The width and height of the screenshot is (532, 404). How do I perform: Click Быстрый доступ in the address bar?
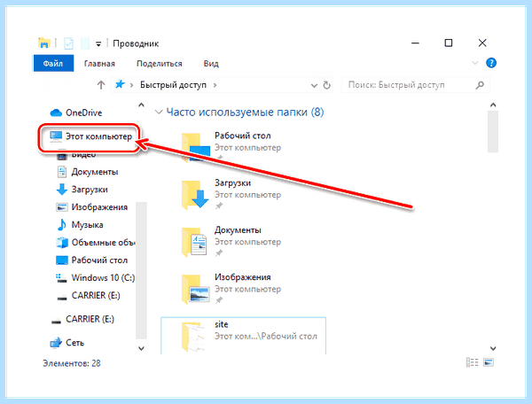(173, 85)
